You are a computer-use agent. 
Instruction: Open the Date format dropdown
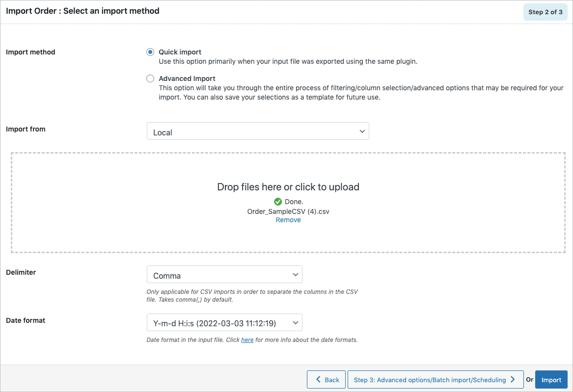[224, 322]
